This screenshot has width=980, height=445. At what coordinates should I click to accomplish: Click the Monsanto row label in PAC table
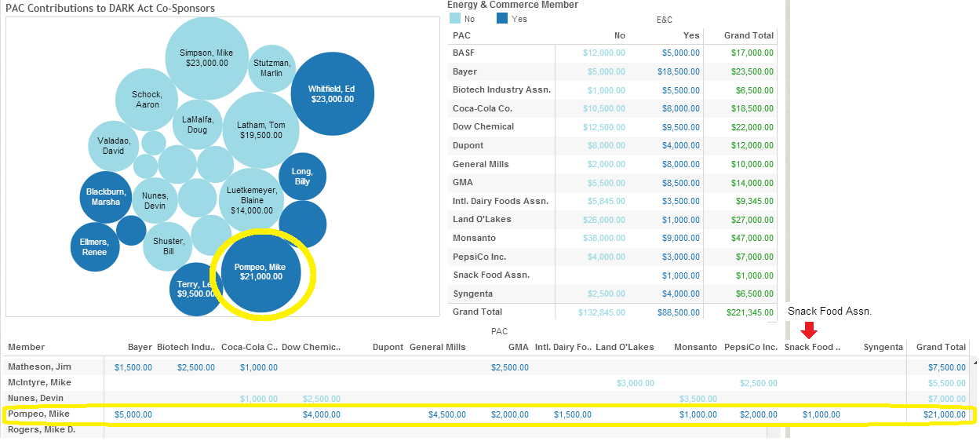tap(474, 238)
